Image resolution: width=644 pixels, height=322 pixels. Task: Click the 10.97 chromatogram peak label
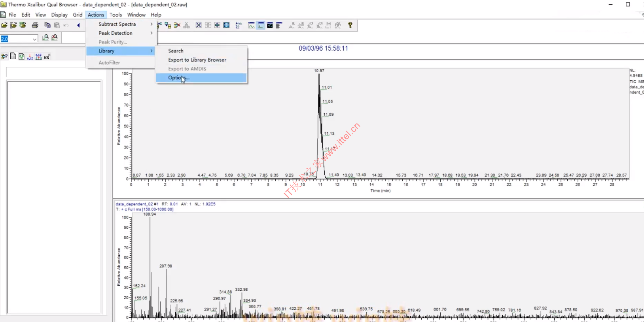319,71
